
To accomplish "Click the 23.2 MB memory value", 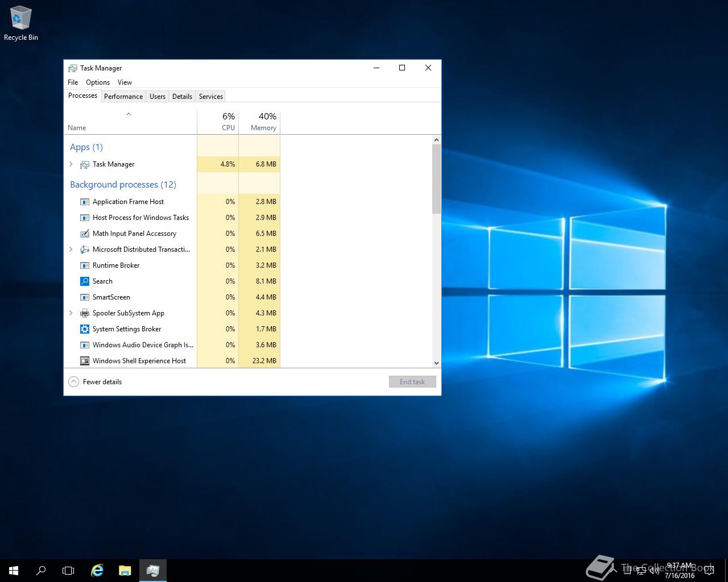I will coord(264,361).
